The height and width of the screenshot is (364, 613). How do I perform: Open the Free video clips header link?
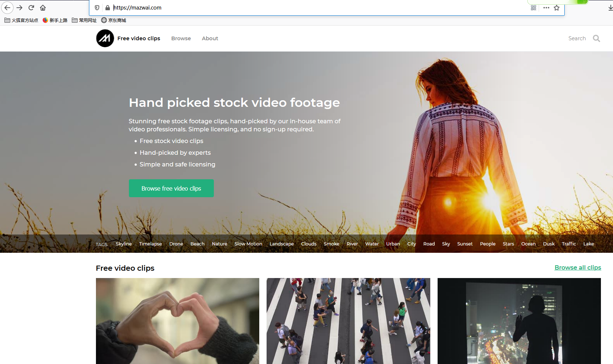tap(139, 38)
